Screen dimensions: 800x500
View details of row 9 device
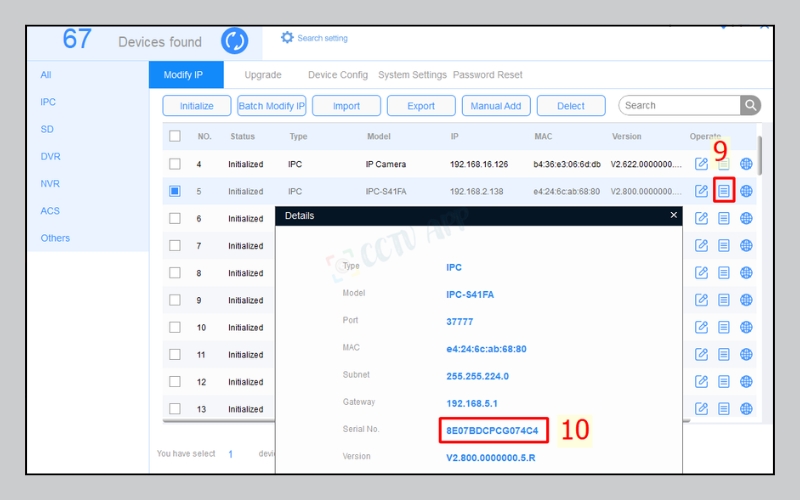point(723,300)
